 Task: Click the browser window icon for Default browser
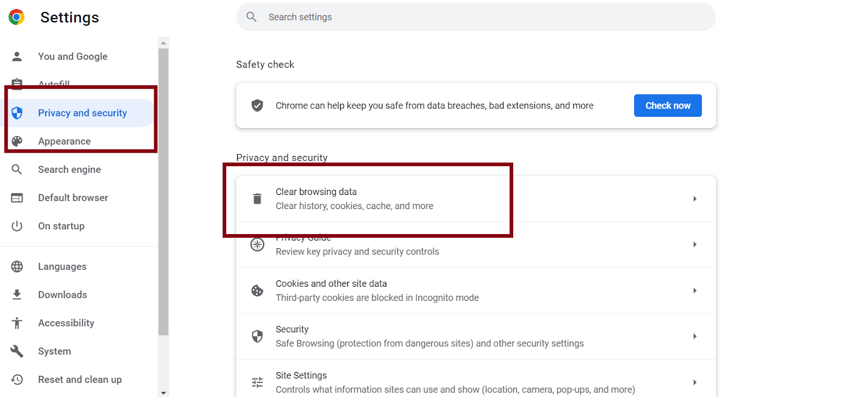pyautogui.click(x=17, y=198)
